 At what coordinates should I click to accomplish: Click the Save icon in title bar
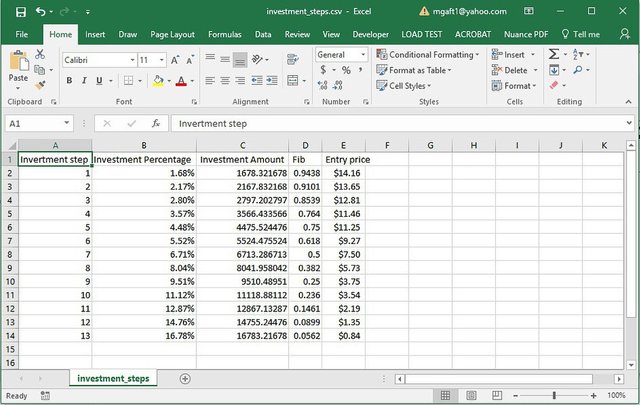click(x=20, y=12)
